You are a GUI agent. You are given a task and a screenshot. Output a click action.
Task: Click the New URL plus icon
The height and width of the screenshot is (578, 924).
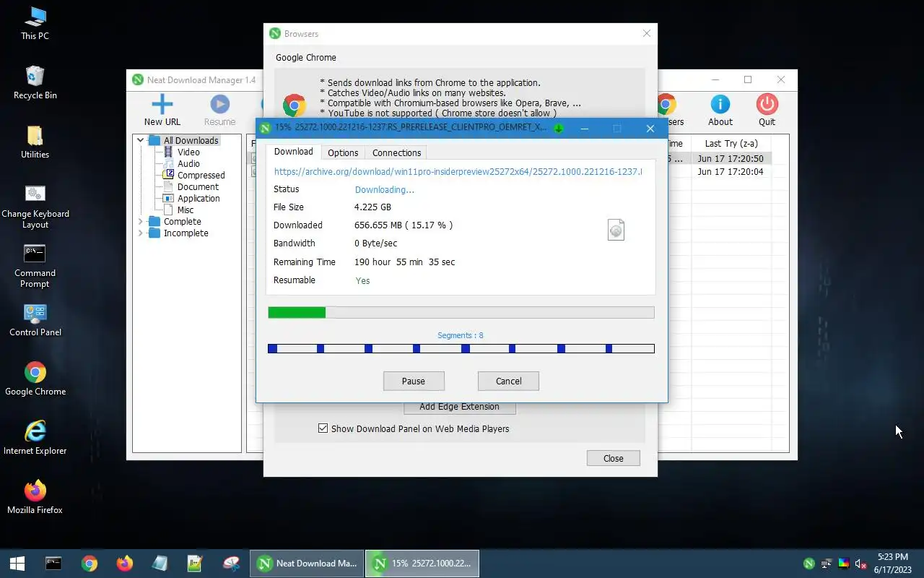162,104
